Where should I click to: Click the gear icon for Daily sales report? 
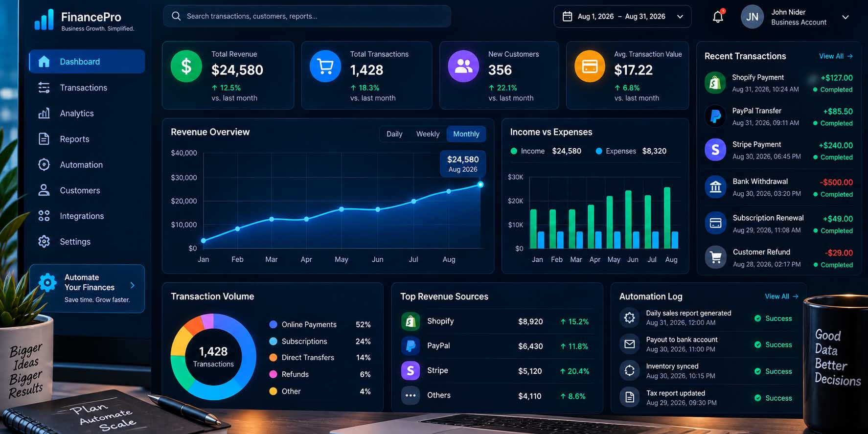(630, 318)
